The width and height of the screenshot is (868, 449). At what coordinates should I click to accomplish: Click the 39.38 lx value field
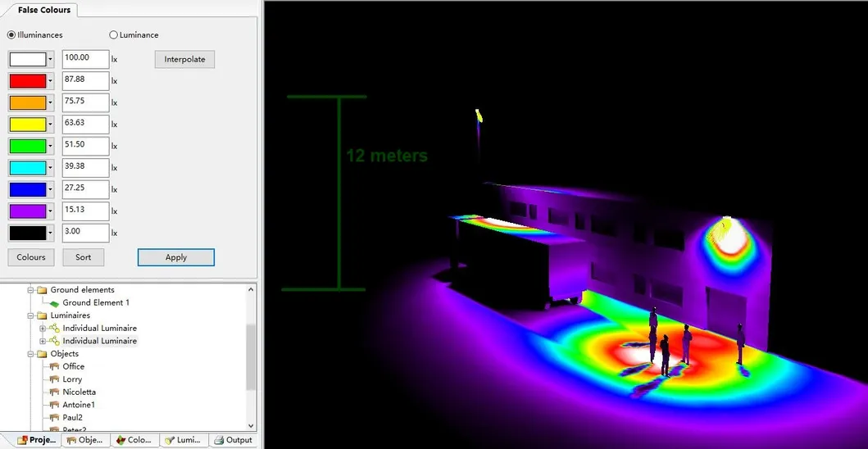coord(85,168)
